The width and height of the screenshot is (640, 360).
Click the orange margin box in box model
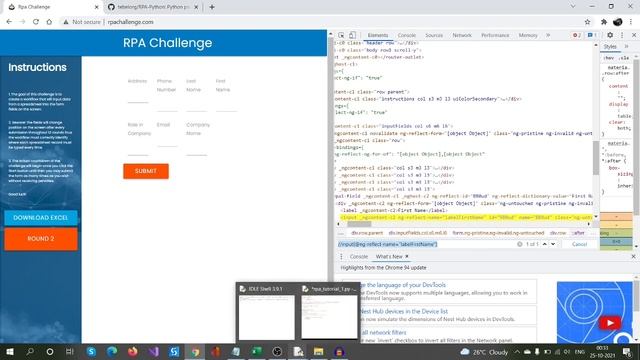tap(616, 217)
